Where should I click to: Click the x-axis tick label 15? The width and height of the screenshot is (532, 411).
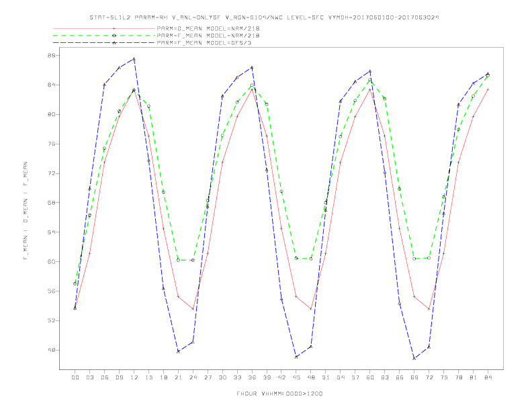(148, 377)
